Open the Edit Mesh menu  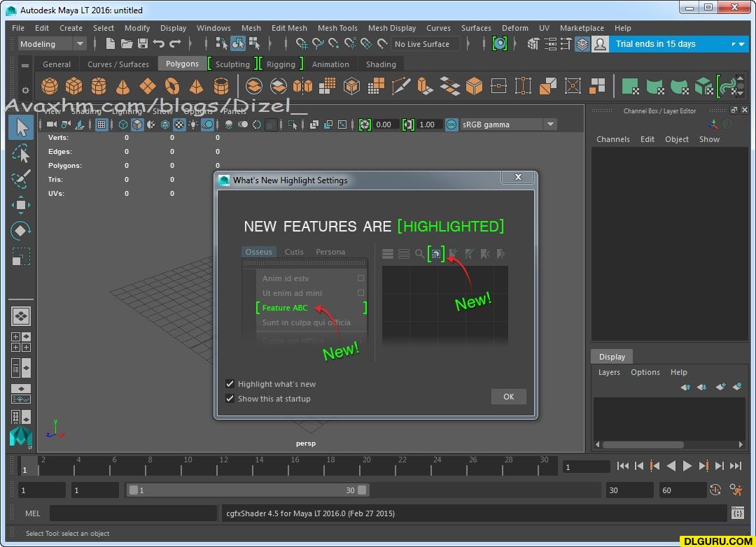[289, 28]
